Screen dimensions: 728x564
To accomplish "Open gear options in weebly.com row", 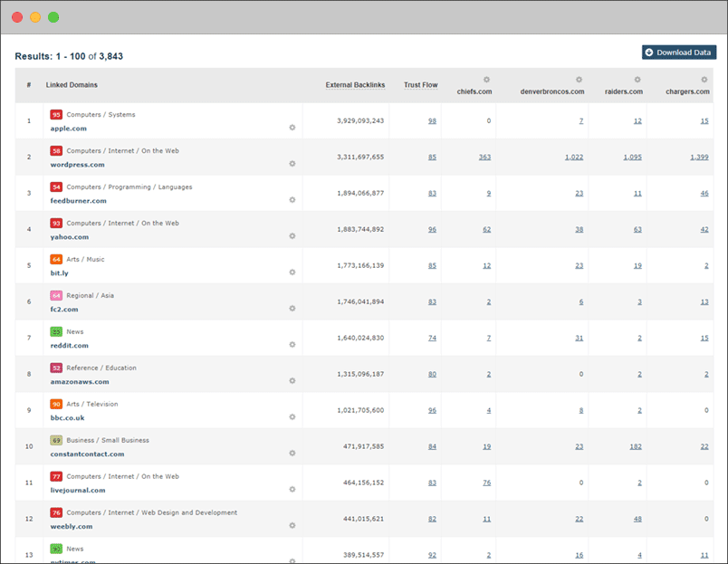I will [292, 525].
